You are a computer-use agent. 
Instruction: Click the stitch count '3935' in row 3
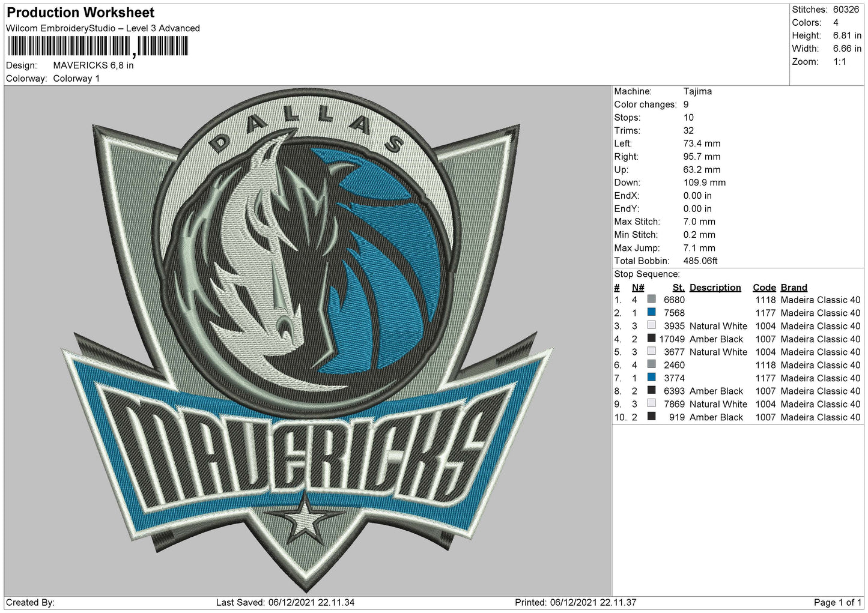(674, 326)
